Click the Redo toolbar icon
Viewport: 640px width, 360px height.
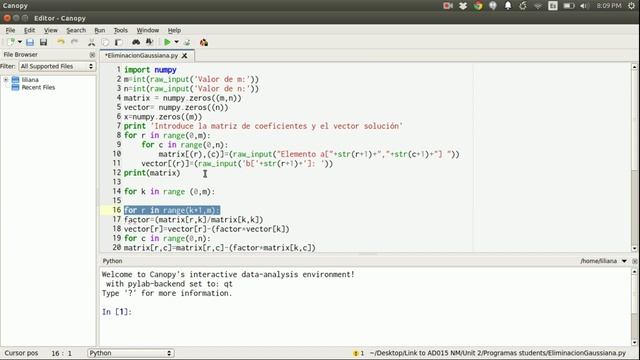pos(74,42)
